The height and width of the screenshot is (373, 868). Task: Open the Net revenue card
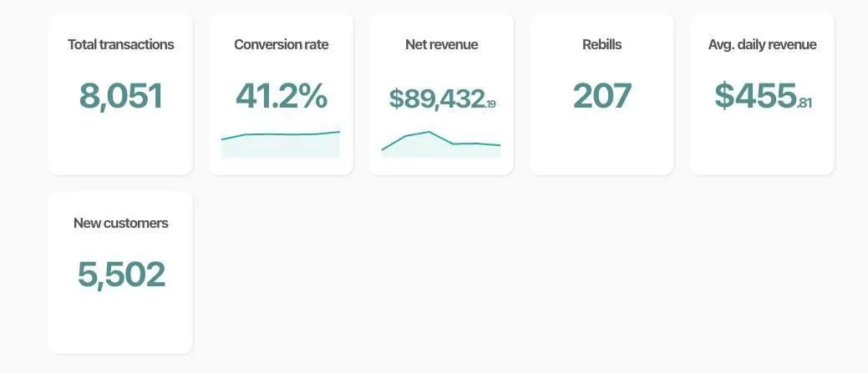click(x=441, y=94)
